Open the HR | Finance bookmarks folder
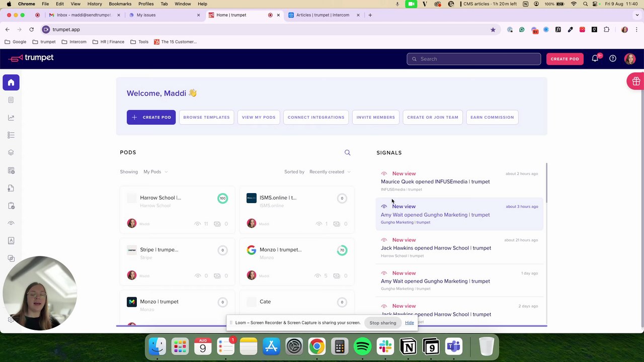 108,42
